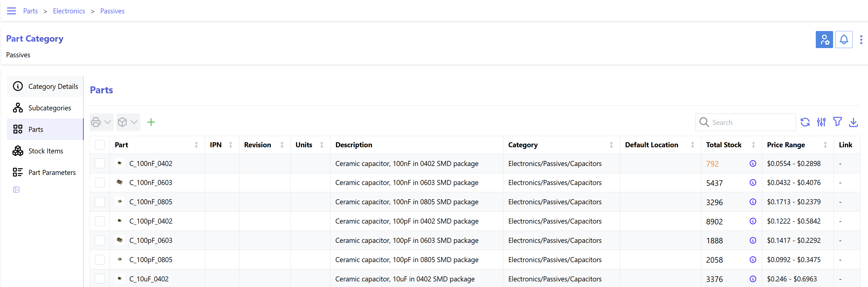Viewport: 868px width, 287px height.
Task: Click the refresh table data icon
Action: pos(805,122)
